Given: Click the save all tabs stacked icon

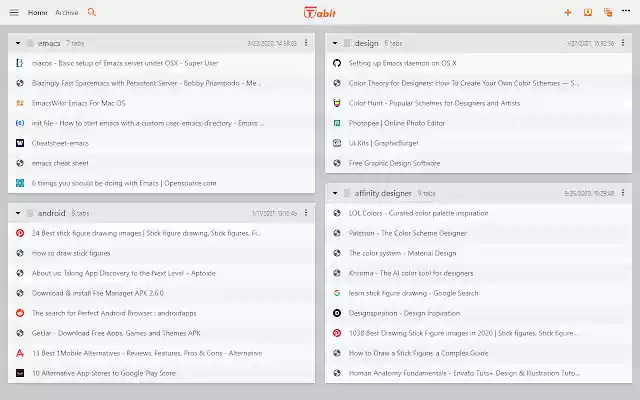Looking at the screenshot, I should (608, 13).
